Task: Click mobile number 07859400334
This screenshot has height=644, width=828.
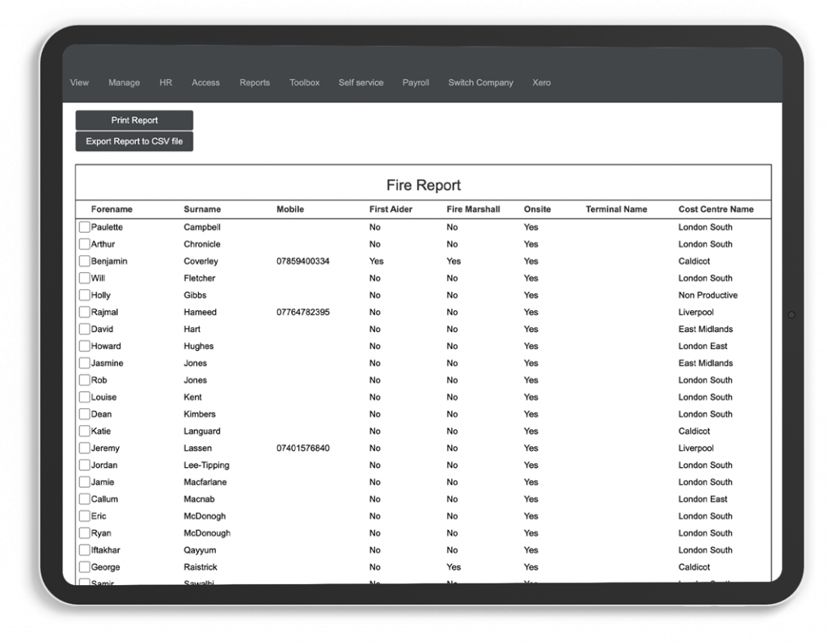Action: (x=303, y=261)
